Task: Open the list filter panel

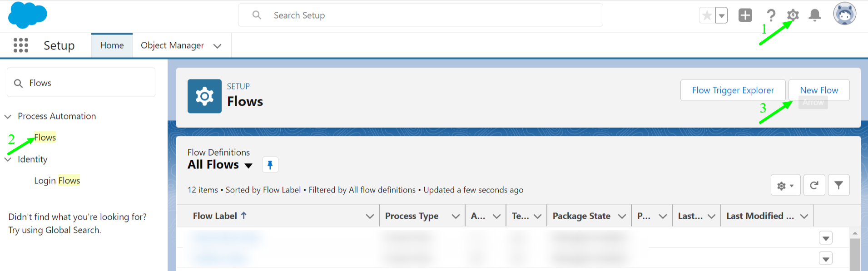Action: 839,185
